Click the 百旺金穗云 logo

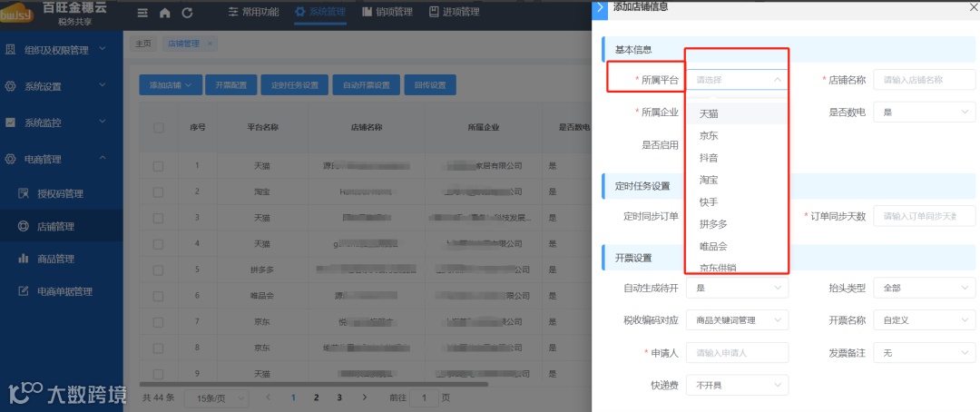point(17,14)
